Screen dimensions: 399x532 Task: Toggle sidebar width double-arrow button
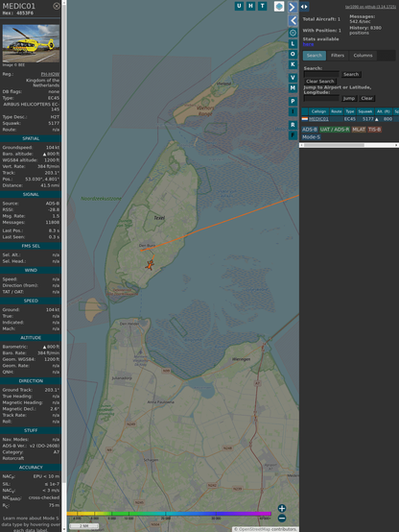(x=304, y=7)
